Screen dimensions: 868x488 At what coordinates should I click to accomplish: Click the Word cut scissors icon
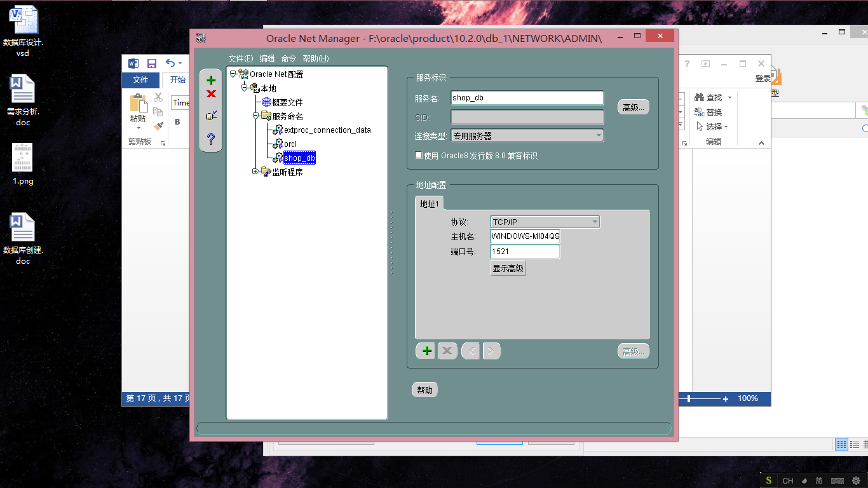[x=158, y=97]
